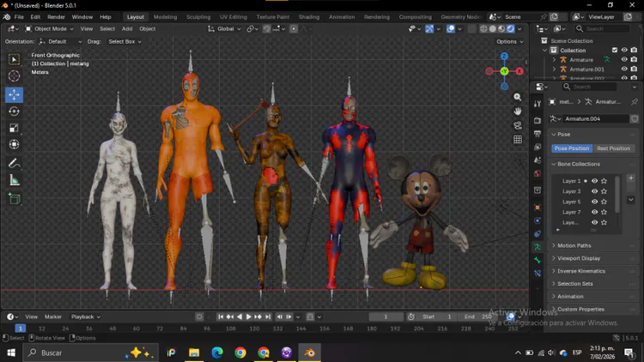Click the Armature.004 name field

coord(596,118)
